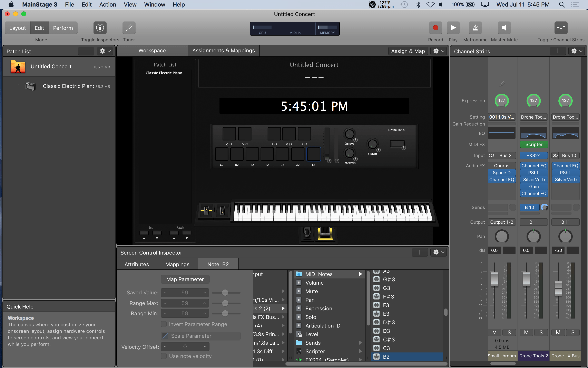Open the Tuner tool
This screenshot has height=368, width=588.
[x=129, y=28]
